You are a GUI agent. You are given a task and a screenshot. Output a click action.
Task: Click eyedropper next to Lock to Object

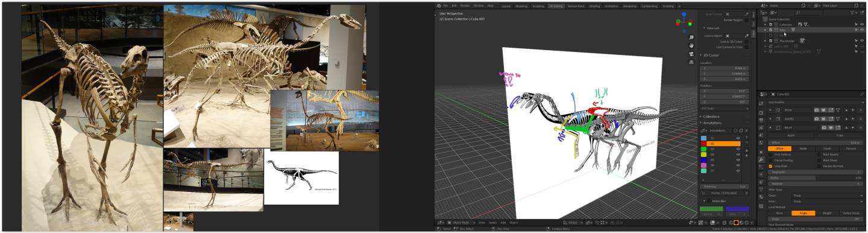click(x=746, y=36)
